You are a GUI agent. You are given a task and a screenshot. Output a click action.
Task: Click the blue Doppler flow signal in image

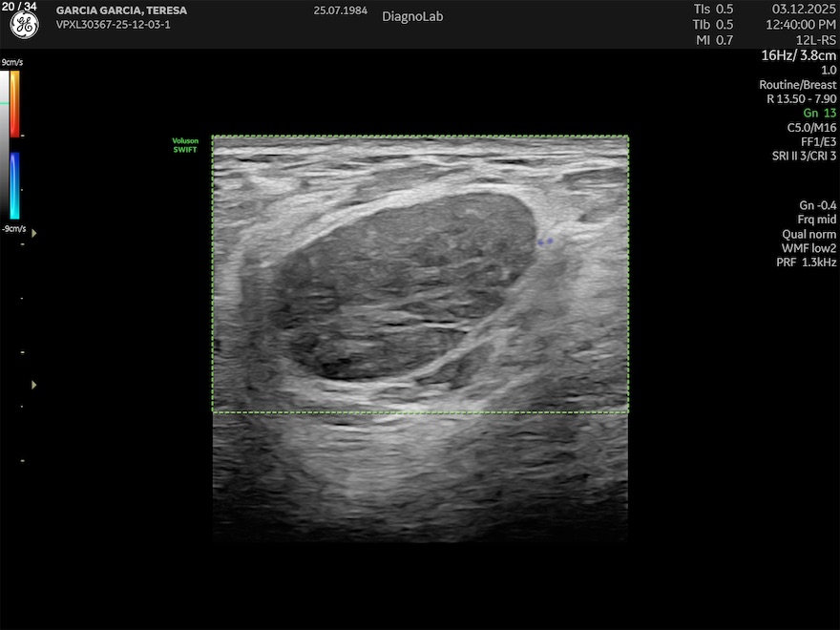(545, 242)
